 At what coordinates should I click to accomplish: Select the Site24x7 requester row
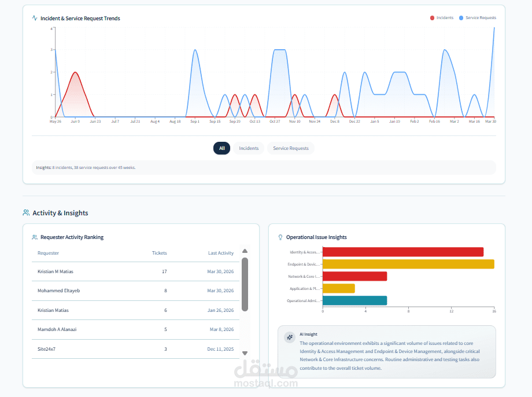[x=135, y=349]
